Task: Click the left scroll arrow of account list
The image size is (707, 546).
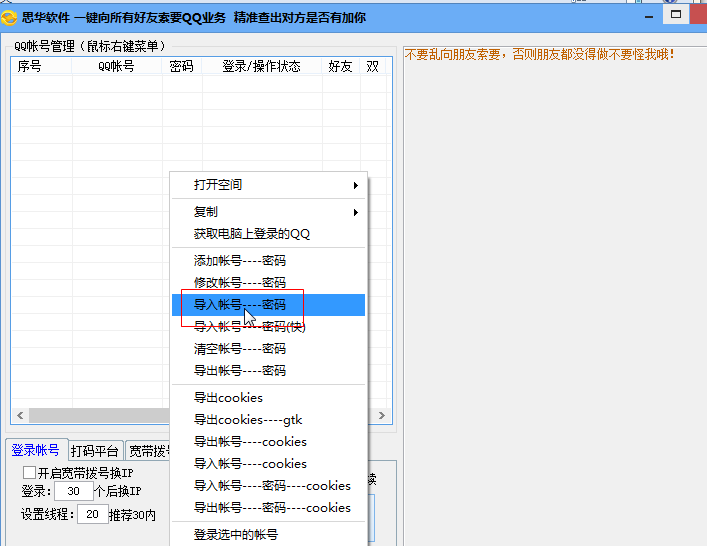Action: pos(20,415)
